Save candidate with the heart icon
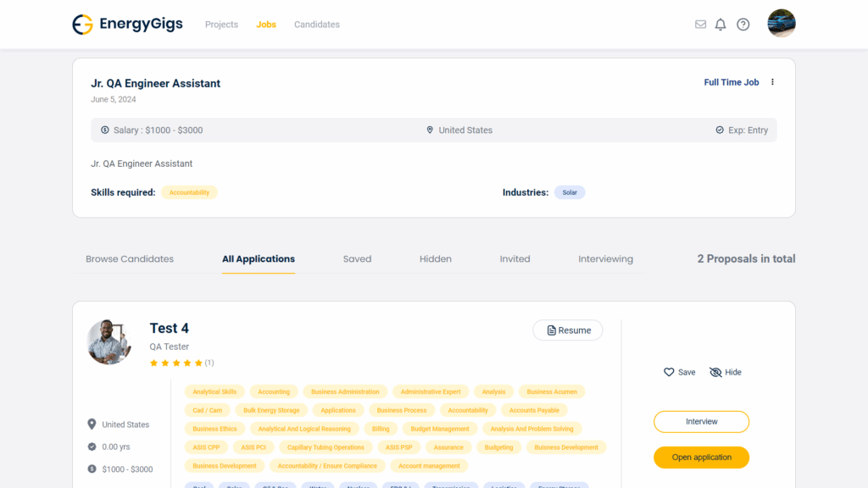This screenshot has width=868, height=488. click(679, 372)
